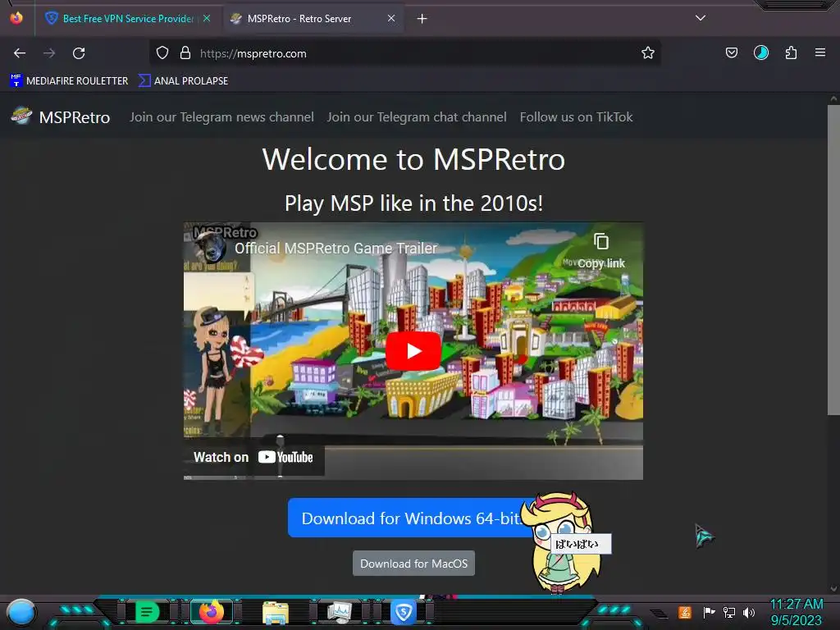Image resolution: width=840 pixels, height=630 pixels.
Task: Open the Windows Start orb
Action: tap(21, 612)
